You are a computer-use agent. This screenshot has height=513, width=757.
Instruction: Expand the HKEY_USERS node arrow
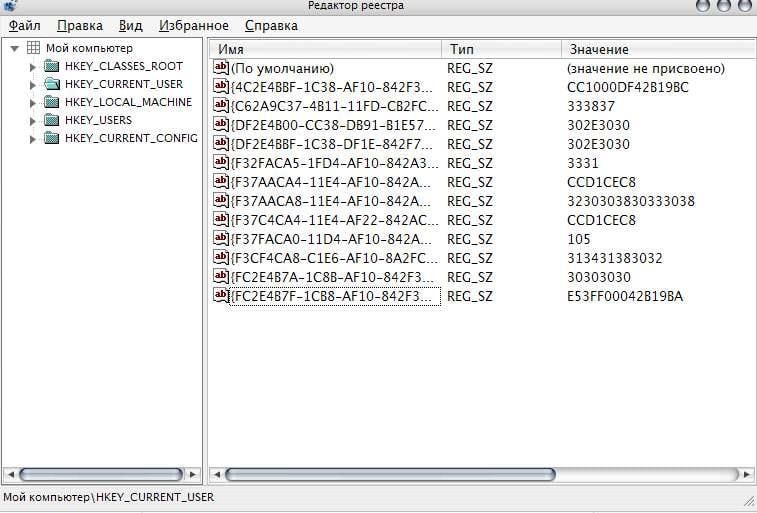click(x=32, y=121)
